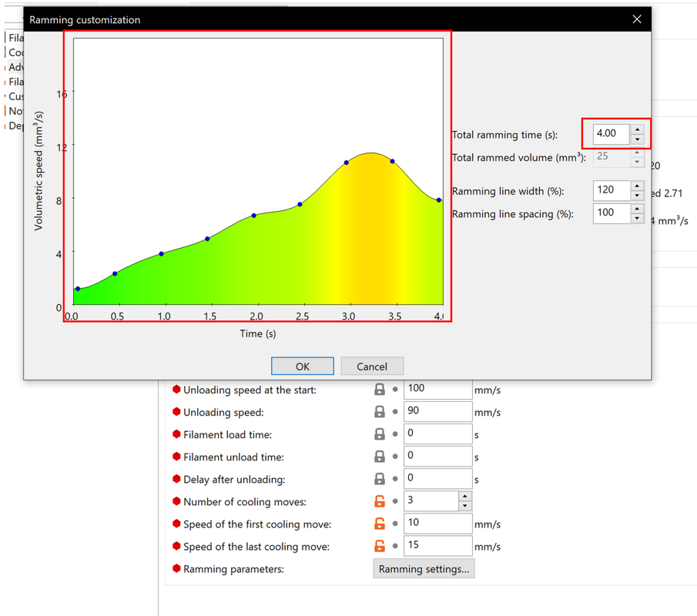Increase Total ramming time value
697x616 pixels.
coord(638,129)
